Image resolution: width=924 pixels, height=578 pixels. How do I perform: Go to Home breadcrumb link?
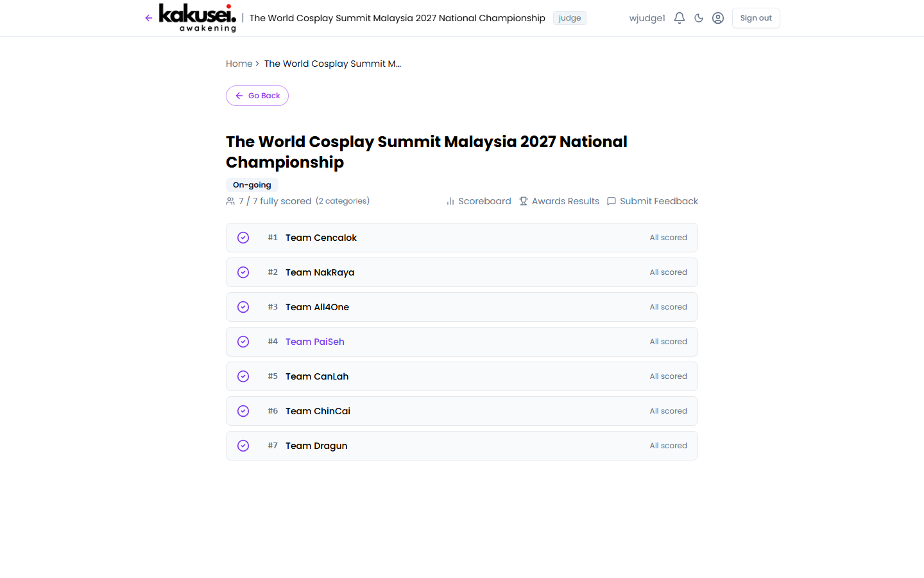(239, 64)
